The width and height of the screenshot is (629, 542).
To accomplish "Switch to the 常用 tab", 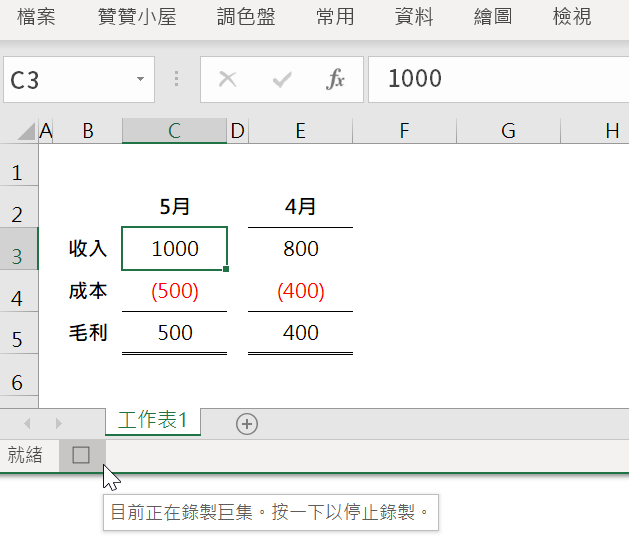I will pyautogui.click(x=335, y=17).
